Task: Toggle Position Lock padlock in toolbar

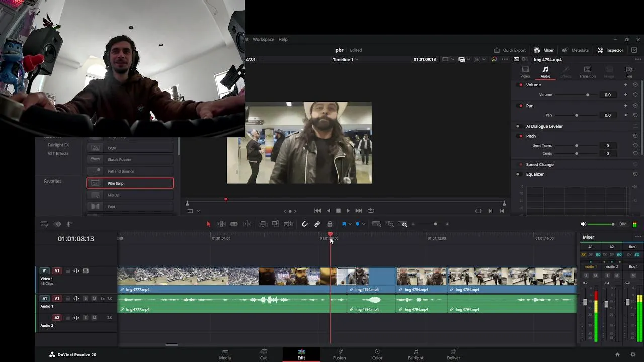Action: coord(330,224)
